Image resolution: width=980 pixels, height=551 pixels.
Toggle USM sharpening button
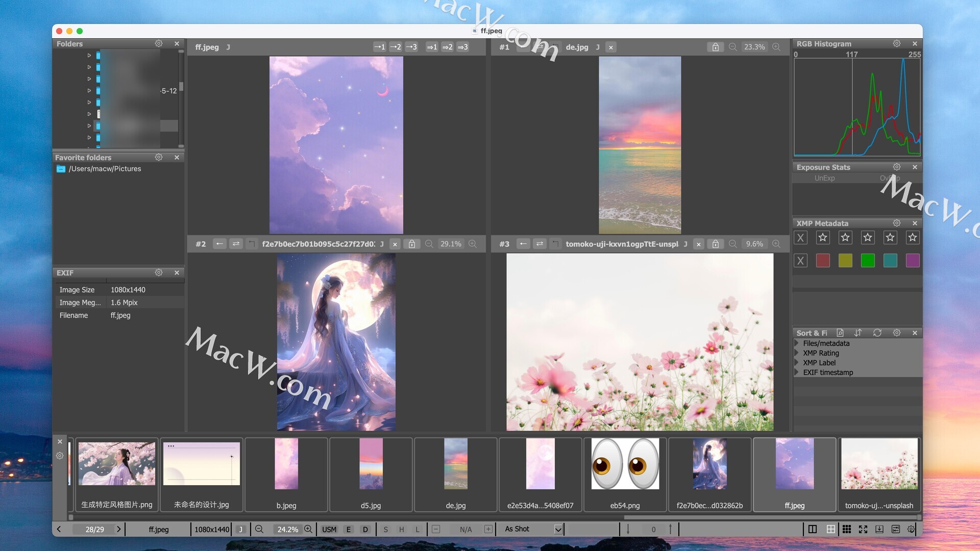coord(329,530)
